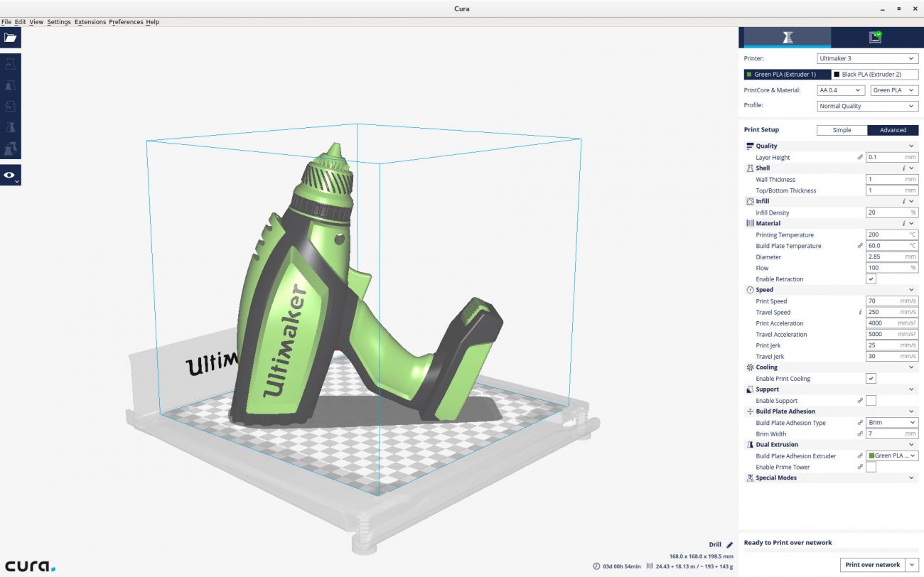This screenshot has height=577, width=924.
Task: Click the Layer Height input field
Action: [x=892, y=157]
